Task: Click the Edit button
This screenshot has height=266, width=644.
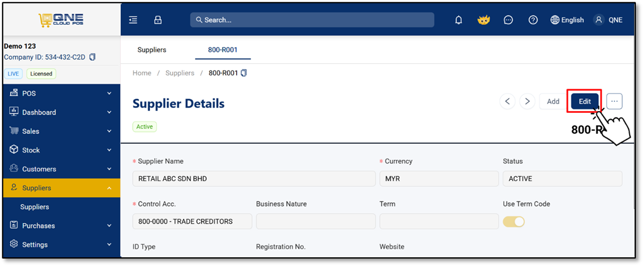Action: [x=584, y=101]
